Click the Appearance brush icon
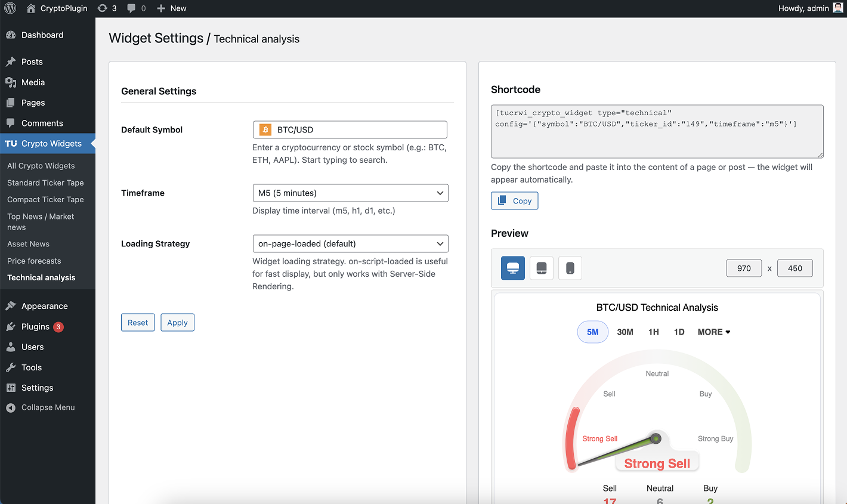 coord(11,306)
